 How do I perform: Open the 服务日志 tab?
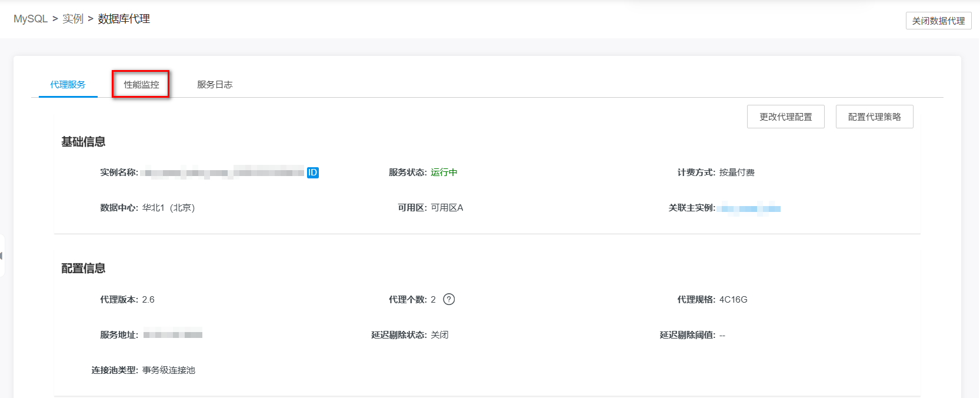coord(215,85)
